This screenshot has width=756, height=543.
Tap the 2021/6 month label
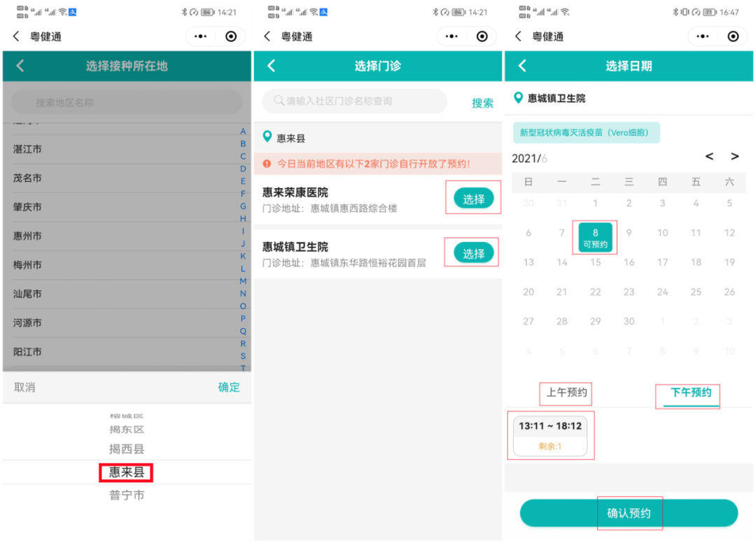point(529,159)
